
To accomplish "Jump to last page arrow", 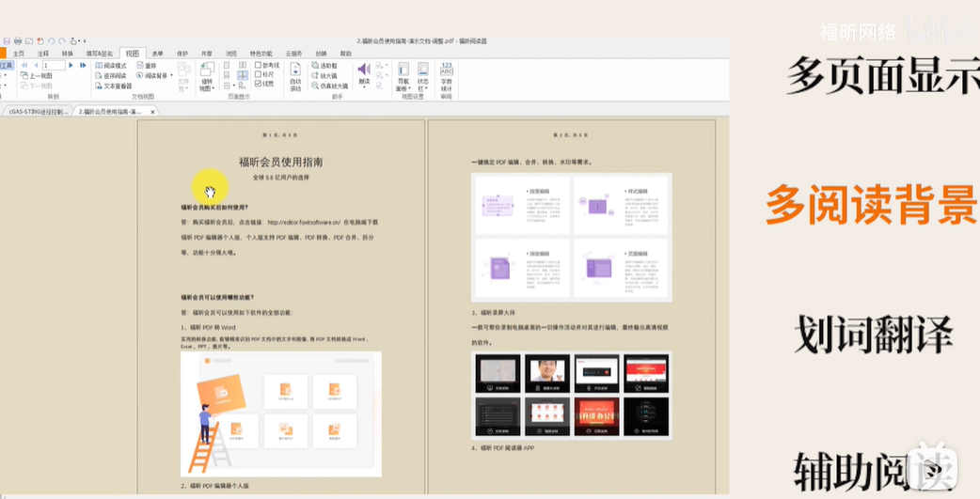I will [83, 65].
